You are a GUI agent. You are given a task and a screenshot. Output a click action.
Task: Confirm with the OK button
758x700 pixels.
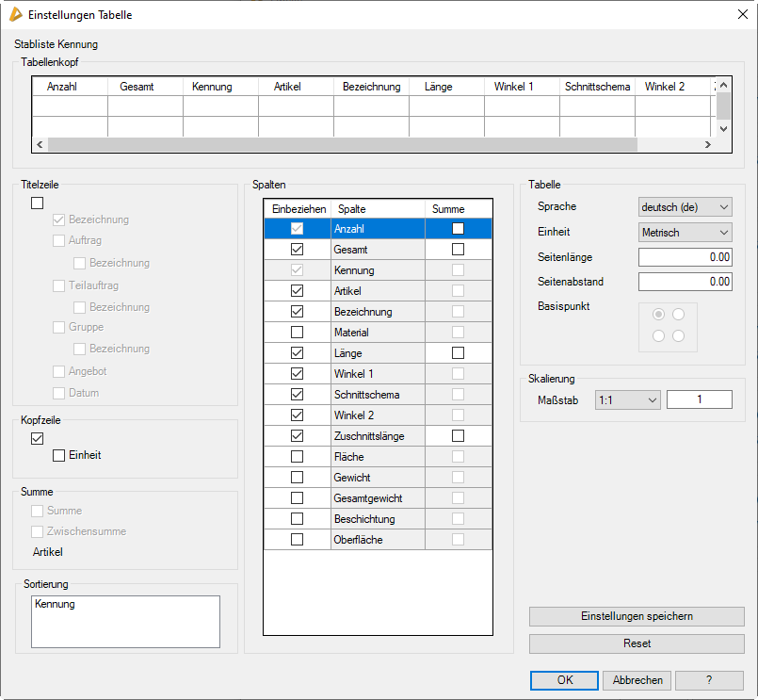564,680
